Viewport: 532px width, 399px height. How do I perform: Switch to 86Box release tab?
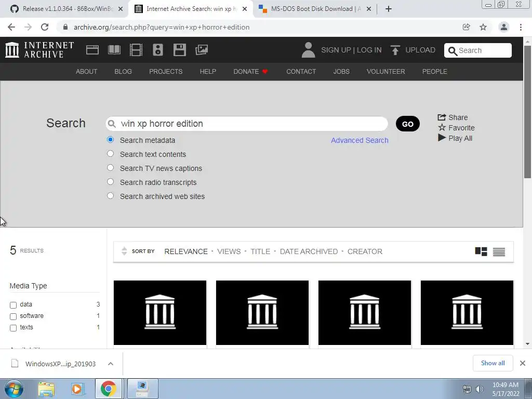(67, 9)
